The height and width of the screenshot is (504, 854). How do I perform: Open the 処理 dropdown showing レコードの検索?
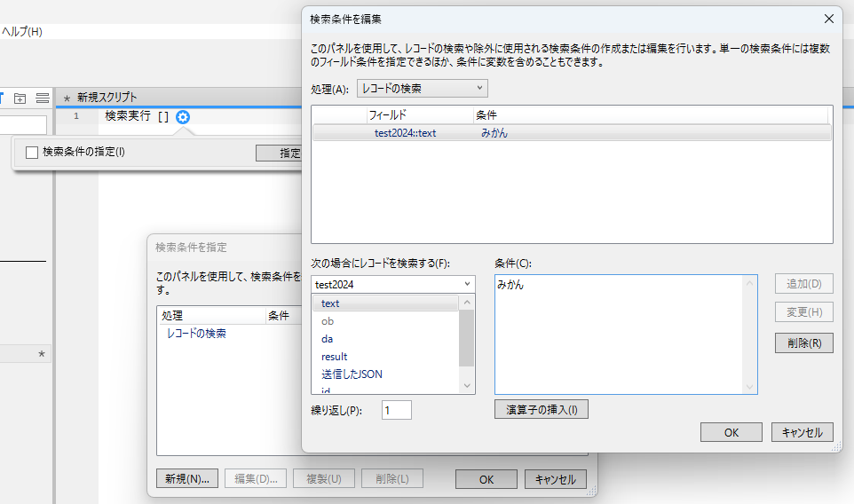click(423, 88)
